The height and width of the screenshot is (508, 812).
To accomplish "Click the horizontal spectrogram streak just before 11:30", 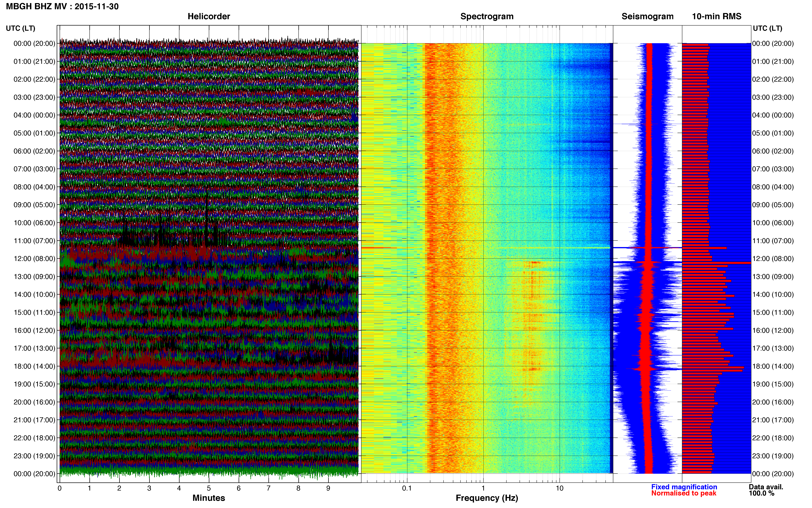I will click(486, 248).
